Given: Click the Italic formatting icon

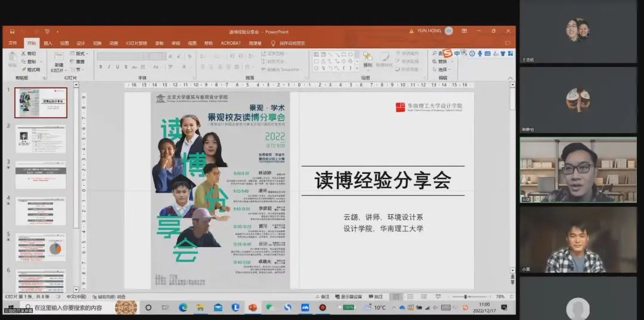Looking at the screenshot, I should [x=109, y=67].
